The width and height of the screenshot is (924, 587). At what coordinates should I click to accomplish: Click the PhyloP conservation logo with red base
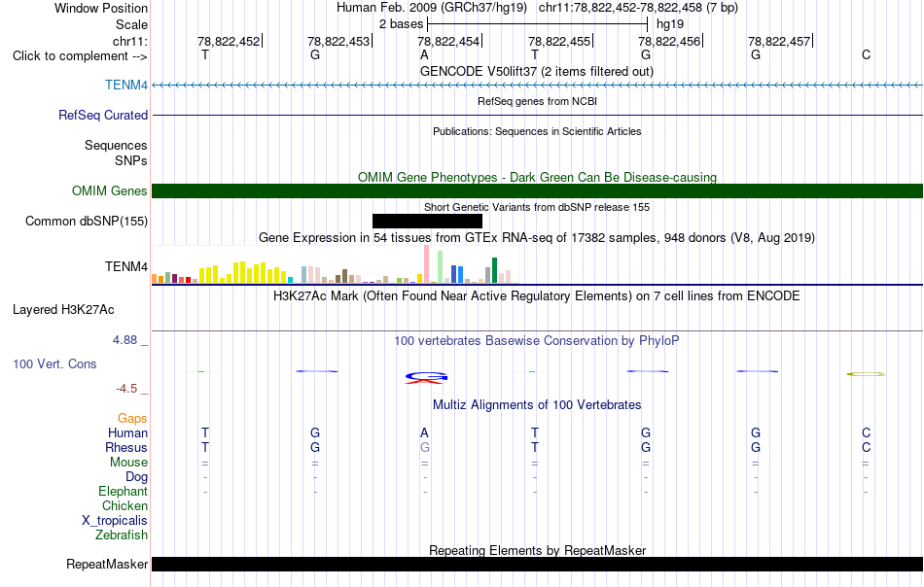coord(426,378)
